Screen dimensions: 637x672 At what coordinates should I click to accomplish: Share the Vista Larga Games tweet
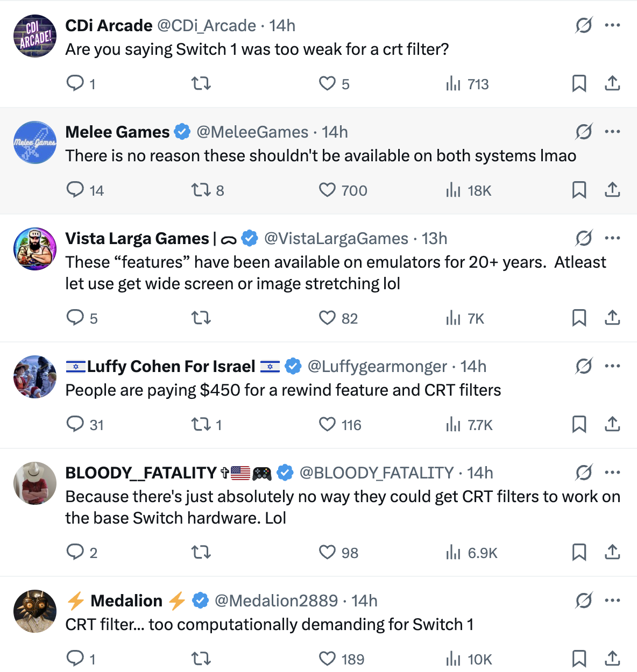[612, 318]
